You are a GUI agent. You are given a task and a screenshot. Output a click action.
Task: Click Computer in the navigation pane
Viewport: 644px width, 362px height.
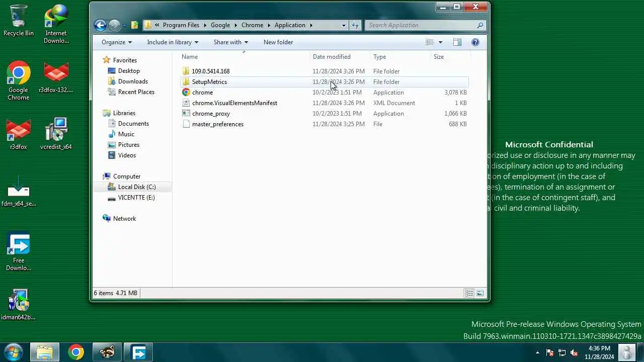126,176
